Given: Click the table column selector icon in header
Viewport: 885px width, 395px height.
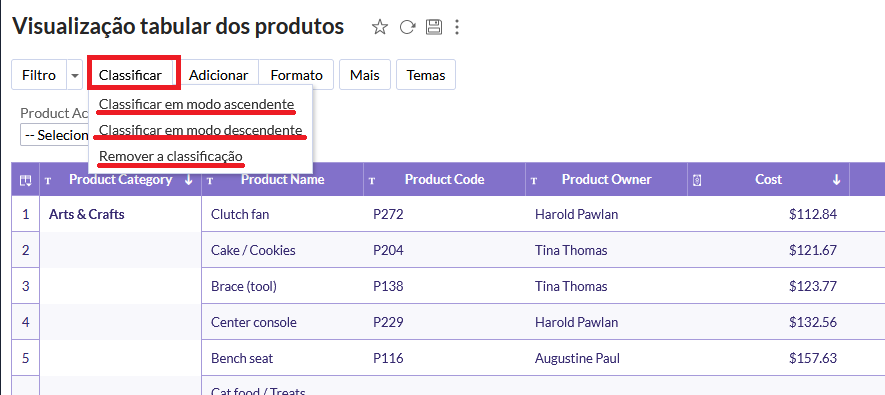Looking at the screenshot, I should click(x=25, y=180).
